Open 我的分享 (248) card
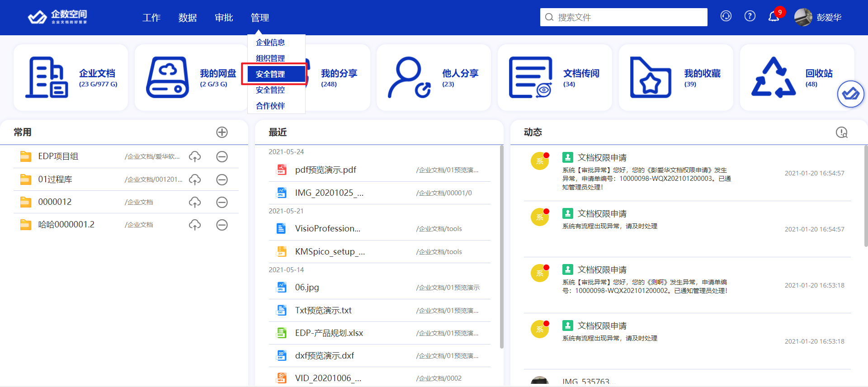The width and height of the screenshot is (868, 387). click(x=339, y=78)
